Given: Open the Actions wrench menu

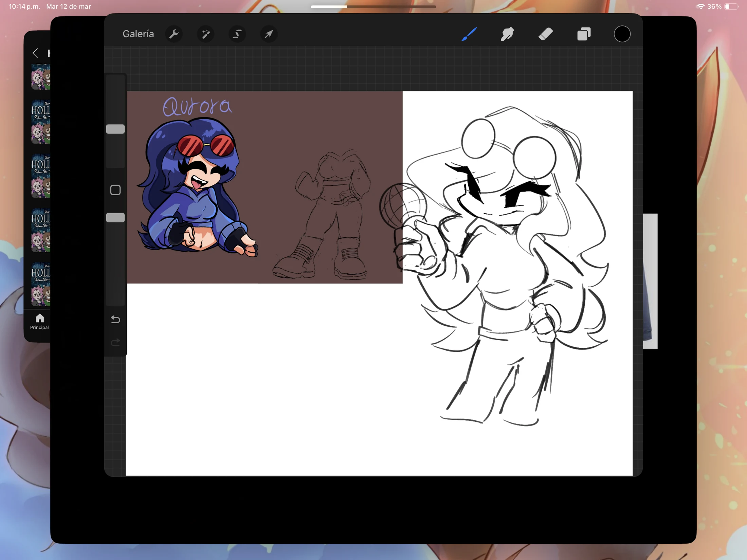Looking at the screenshot, I should point(174,34).
